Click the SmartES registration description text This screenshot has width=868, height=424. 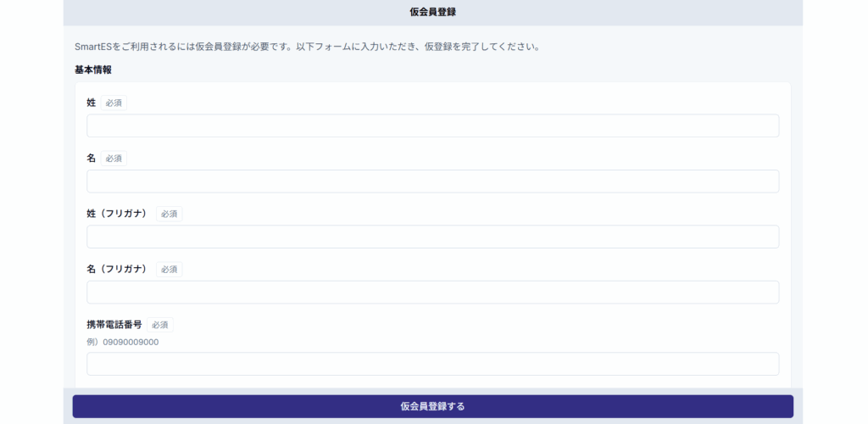[x=307, y=47]
